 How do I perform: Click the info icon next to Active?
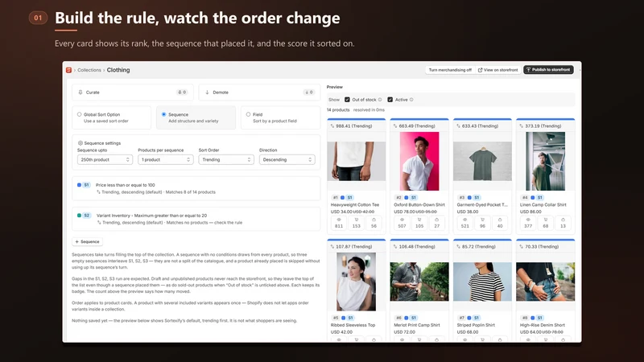(x=411, y=100)
